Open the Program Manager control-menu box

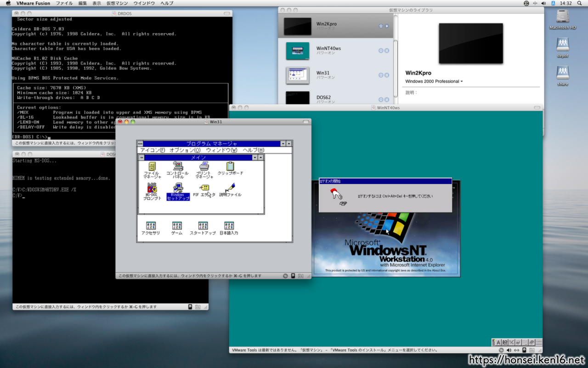click(x=140, y=144)
